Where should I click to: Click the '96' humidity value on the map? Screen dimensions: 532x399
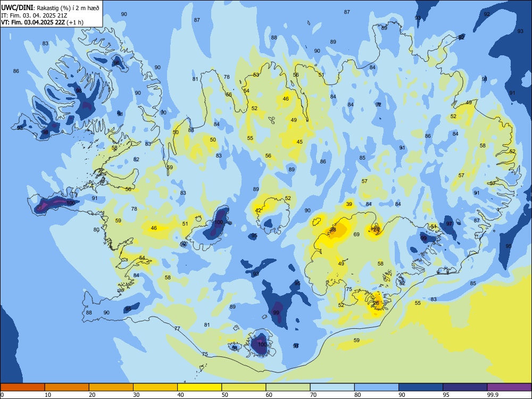pos(117,63)
